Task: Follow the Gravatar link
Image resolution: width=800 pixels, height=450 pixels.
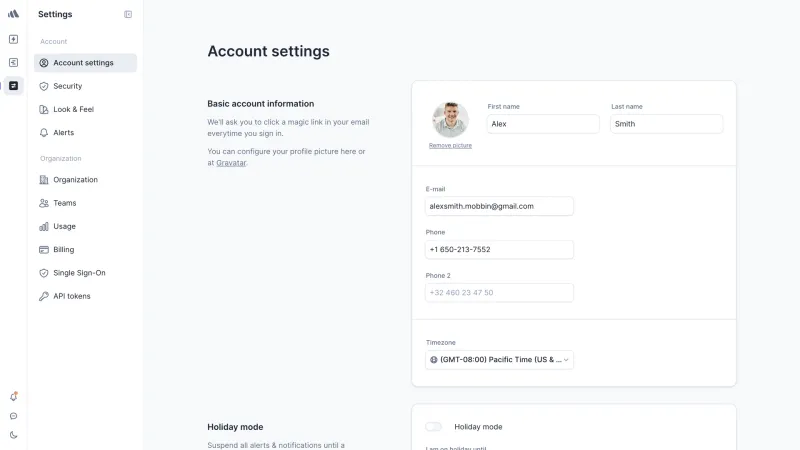Action: (x=231, y=163)
